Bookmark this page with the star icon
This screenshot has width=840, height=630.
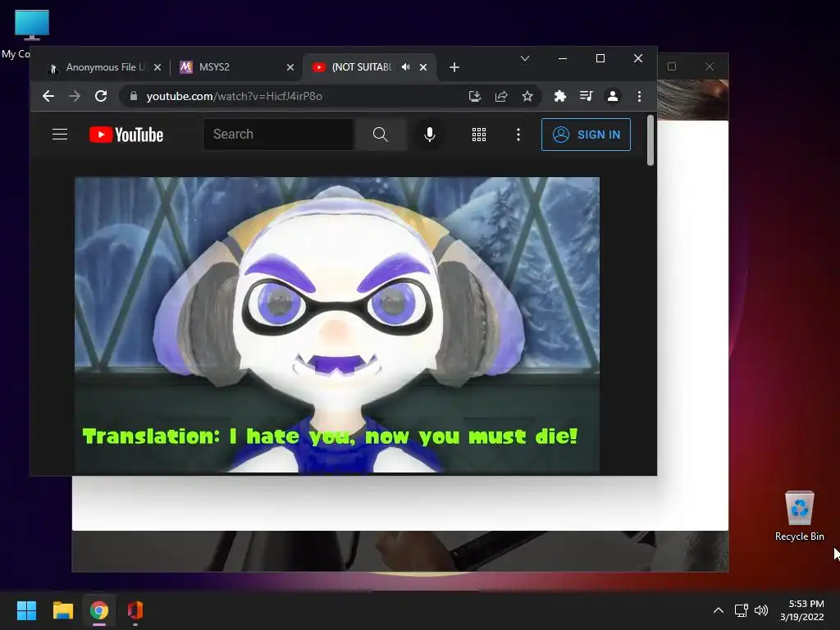527,96
